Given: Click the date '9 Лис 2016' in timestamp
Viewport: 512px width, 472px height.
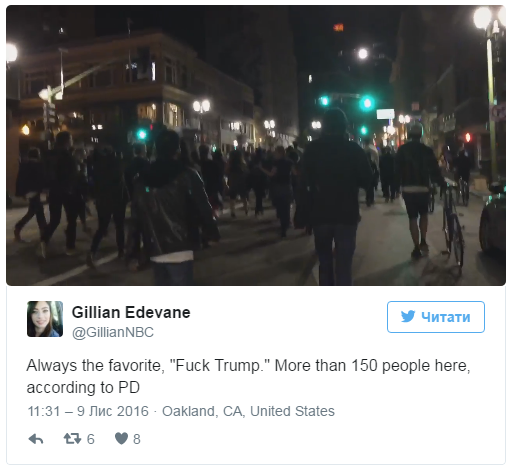Looking at the screenshot, I should (113, 411).
